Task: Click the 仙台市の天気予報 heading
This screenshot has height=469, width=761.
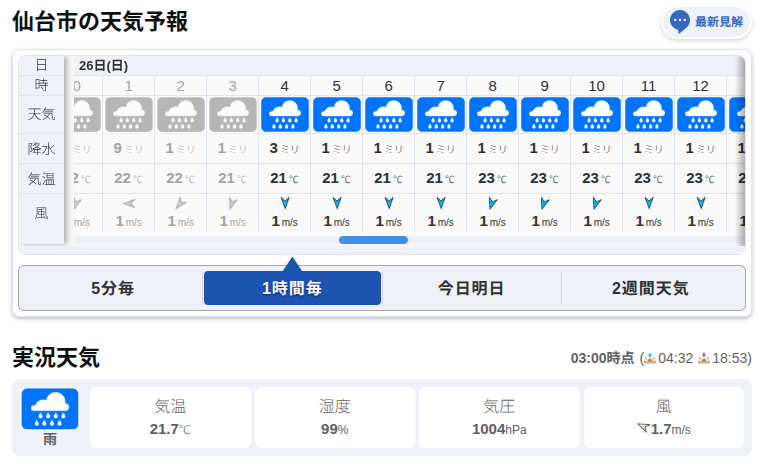Action: (x=100, y=22)
